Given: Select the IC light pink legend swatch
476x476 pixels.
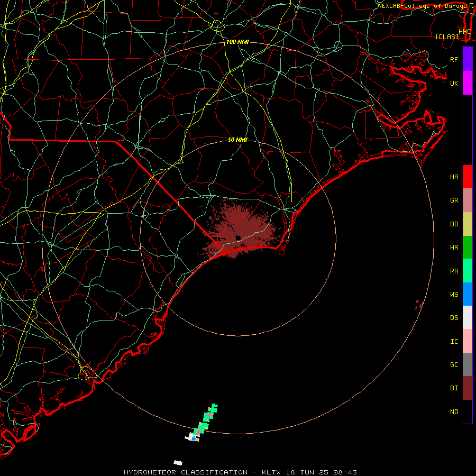Looking at the screenshot, I should tap(467, 341).
